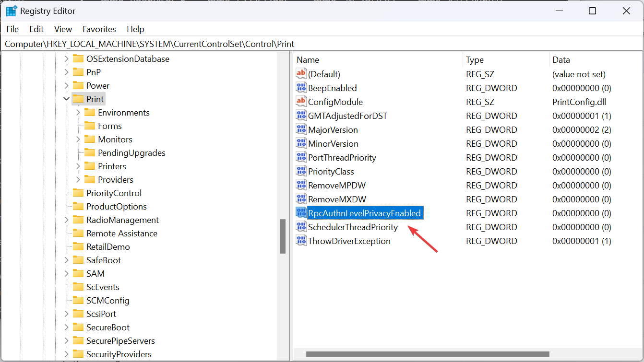Image resolution: width=644 pixels, height=362 pixels.
Task: Click the folder icon of SecureBoot key
Action: click(78, 327)
